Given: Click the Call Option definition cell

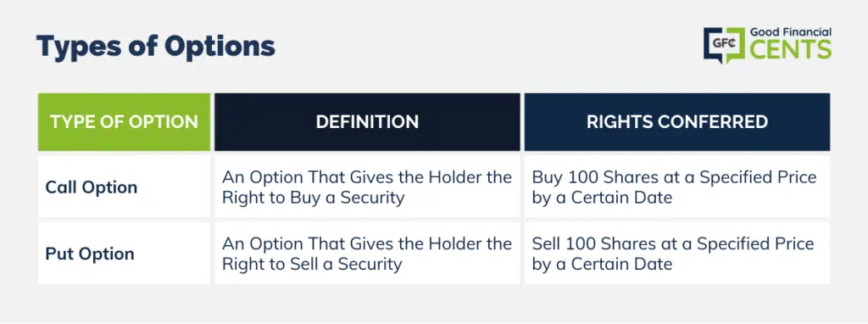Looking at the screenshot, I should click(367, 187).
